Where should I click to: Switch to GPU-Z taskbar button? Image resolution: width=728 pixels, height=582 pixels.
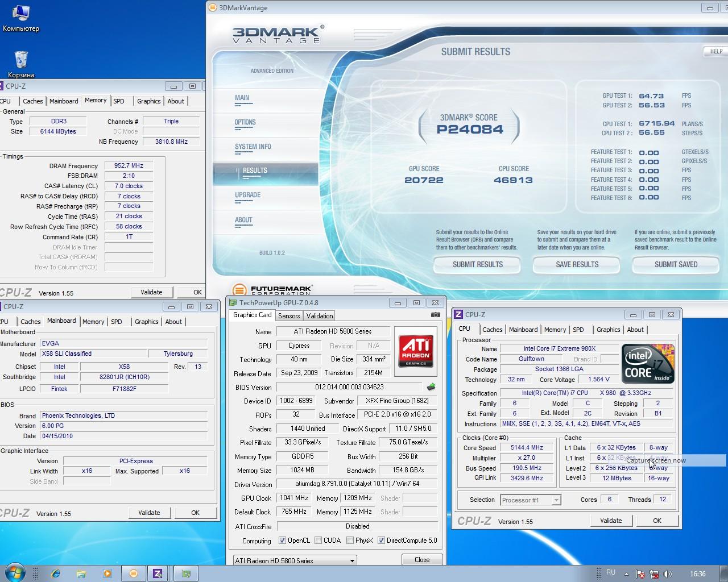[186, 573]
